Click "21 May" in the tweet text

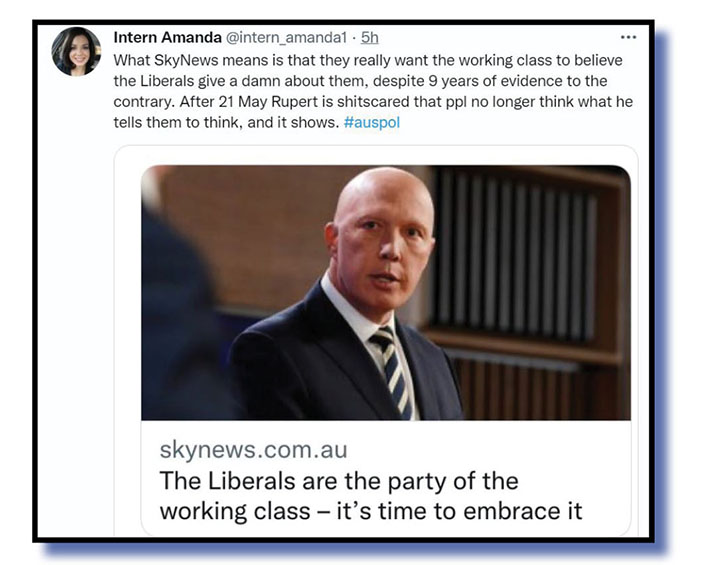pyautogui.click(x=243, y=102)
